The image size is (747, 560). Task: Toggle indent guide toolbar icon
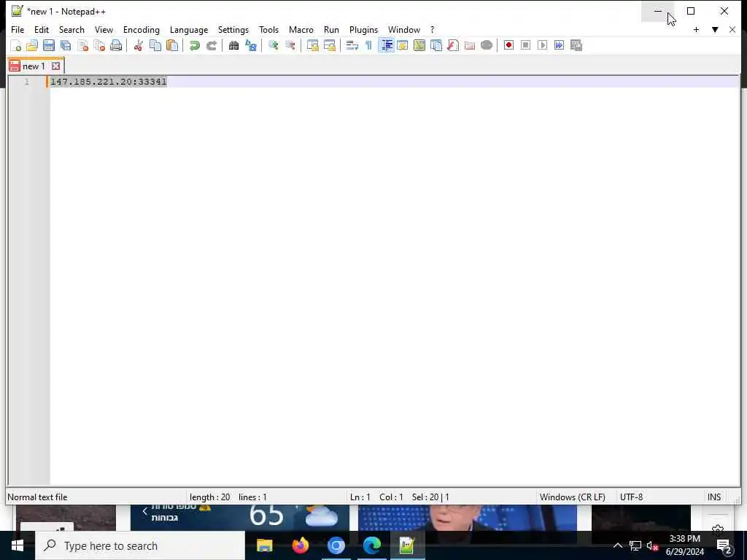coord(387,45)
